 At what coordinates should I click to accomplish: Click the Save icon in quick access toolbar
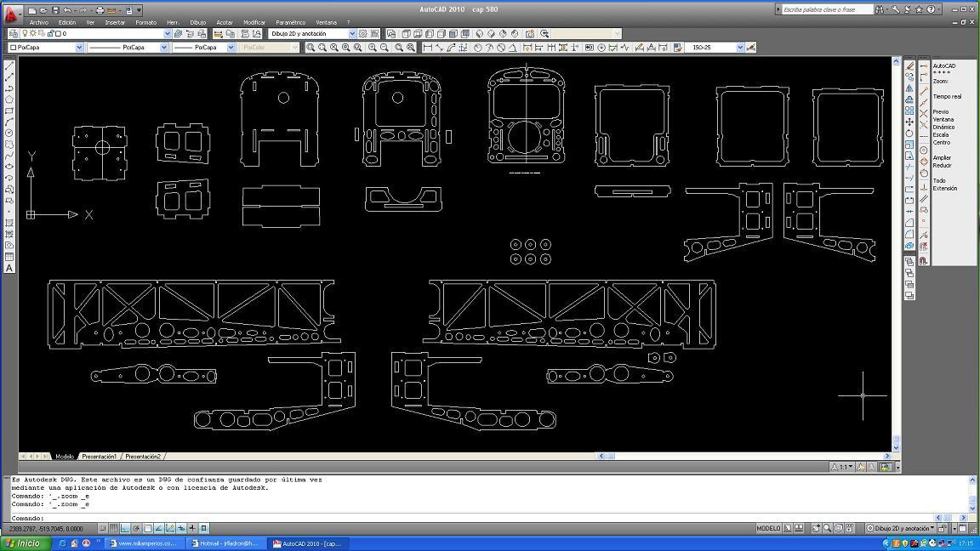(x=55, y=10)
